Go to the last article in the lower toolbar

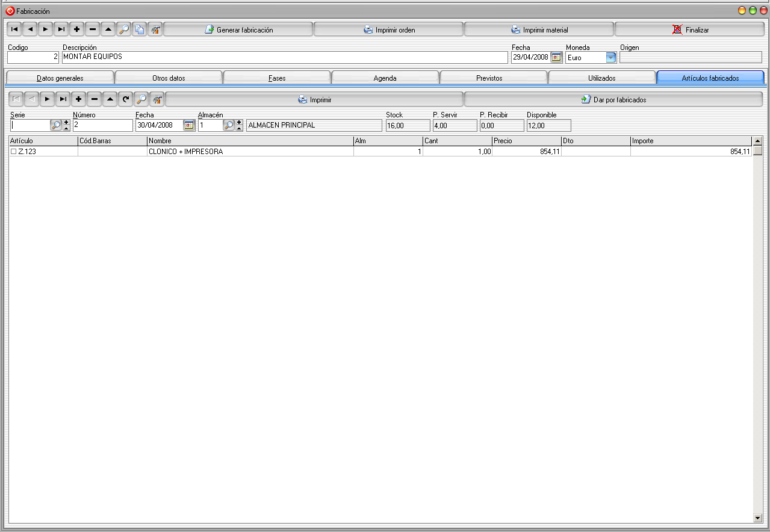(x=62, y=99)
